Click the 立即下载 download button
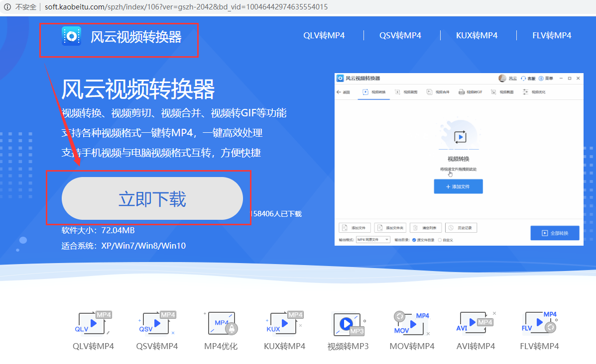Viewport: 596px width, 364px height. 152,199
